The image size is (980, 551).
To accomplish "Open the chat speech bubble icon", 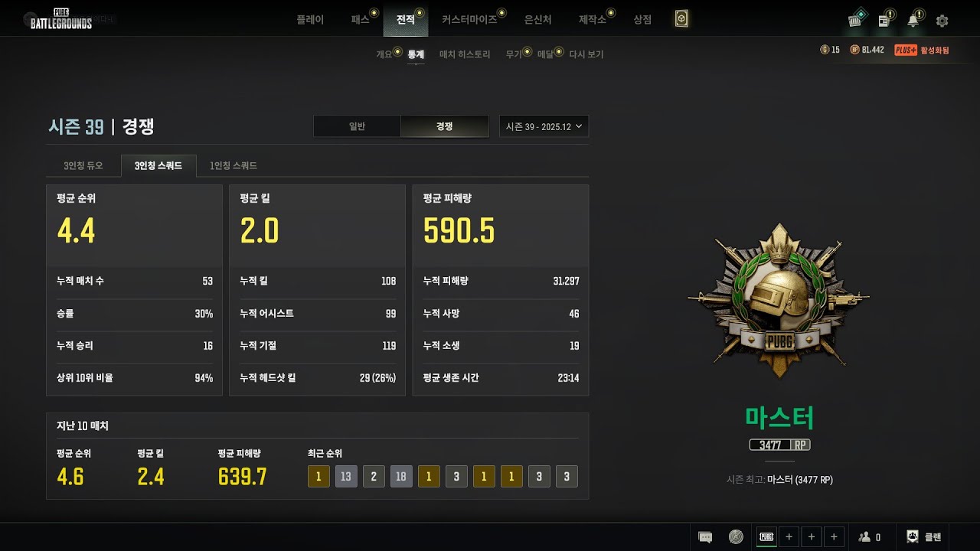I will (706, 537).
